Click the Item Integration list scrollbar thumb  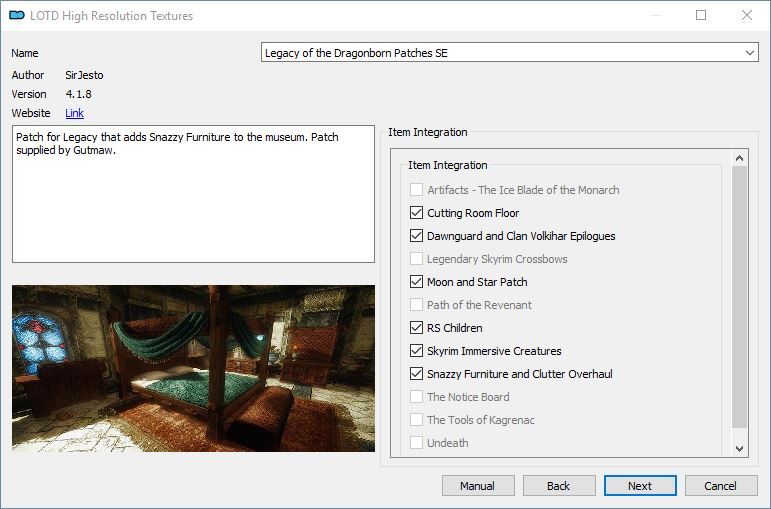point(739,297)
